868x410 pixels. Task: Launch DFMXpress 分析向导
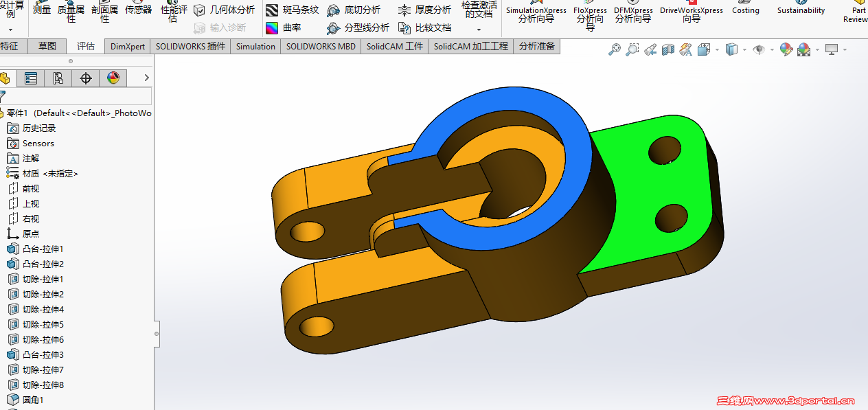[633, 12]
